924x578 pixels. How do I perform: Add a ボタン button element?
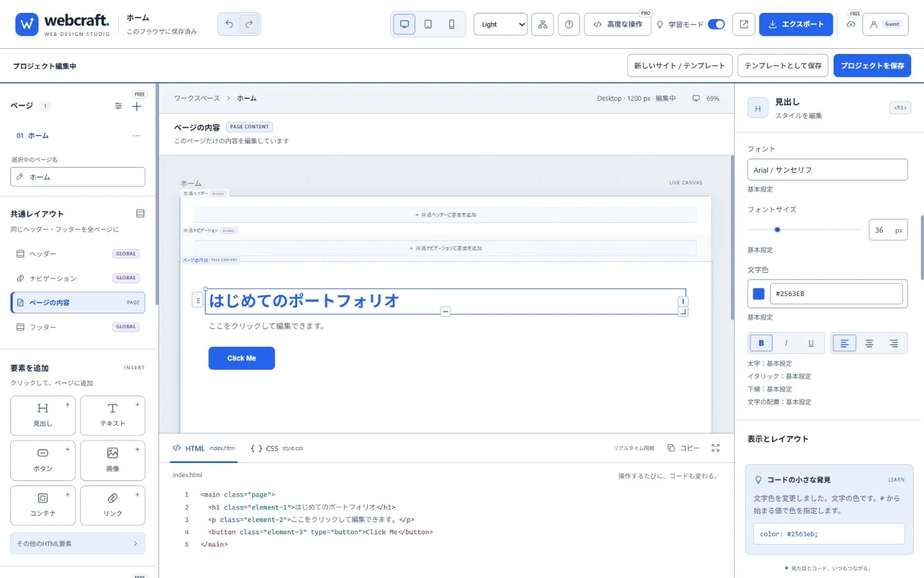pyautogui.click(x=43, y=460)
